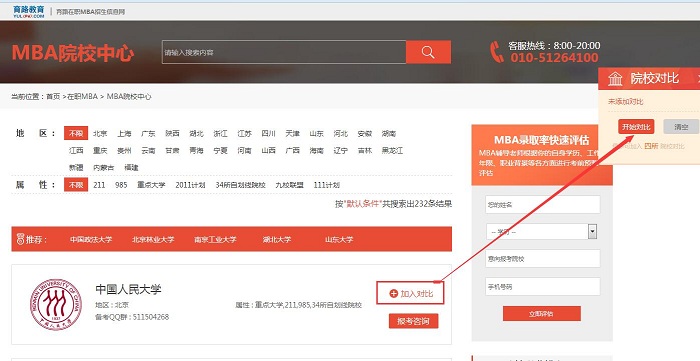Select 不限 in the 属性 filter

coord(76,185)
